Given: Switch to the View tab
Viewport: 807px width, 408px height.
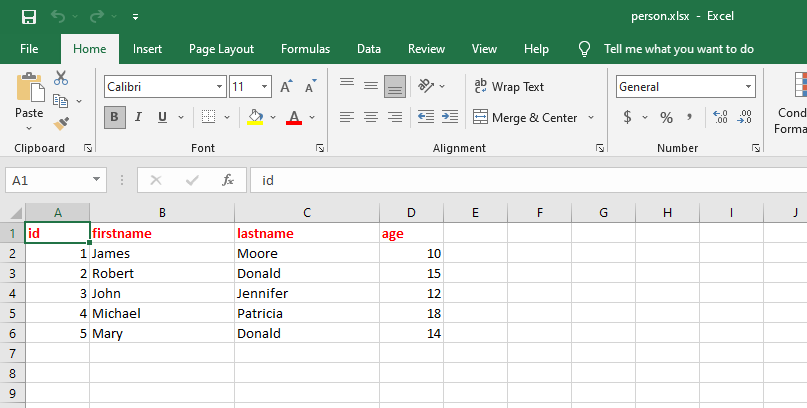Looking at the screenshot, I should point(484,49).
